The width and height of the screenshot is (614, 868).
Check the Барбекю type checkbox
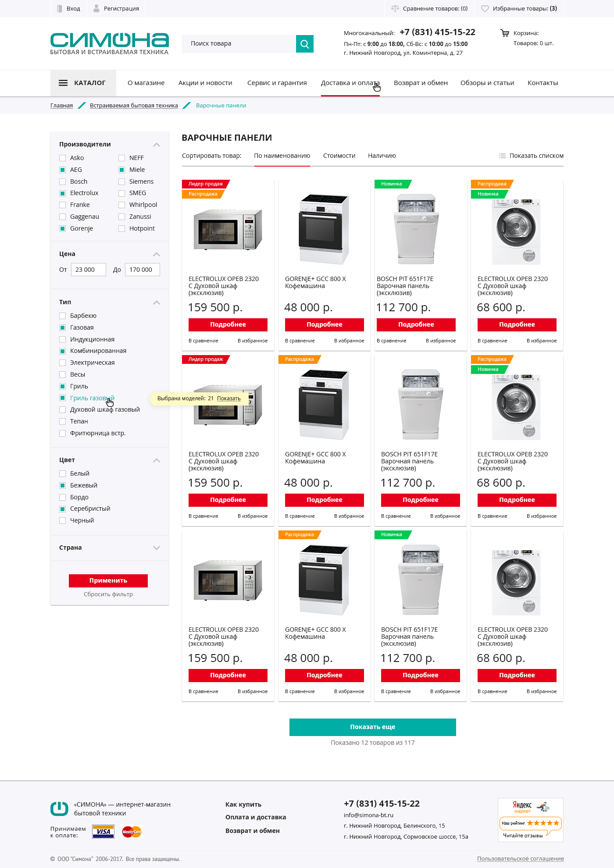click(62, 316)
